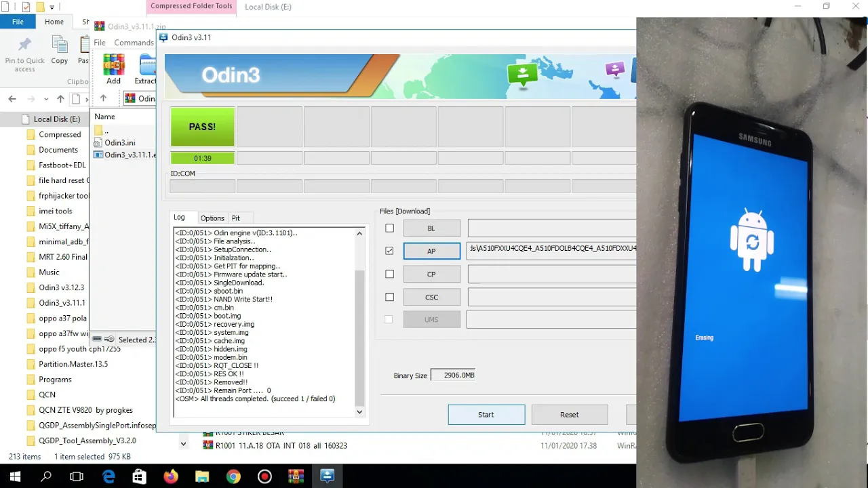Open WinRAR's File menu
This screenshot has width=868, height=488.
[x=100, y=43]
